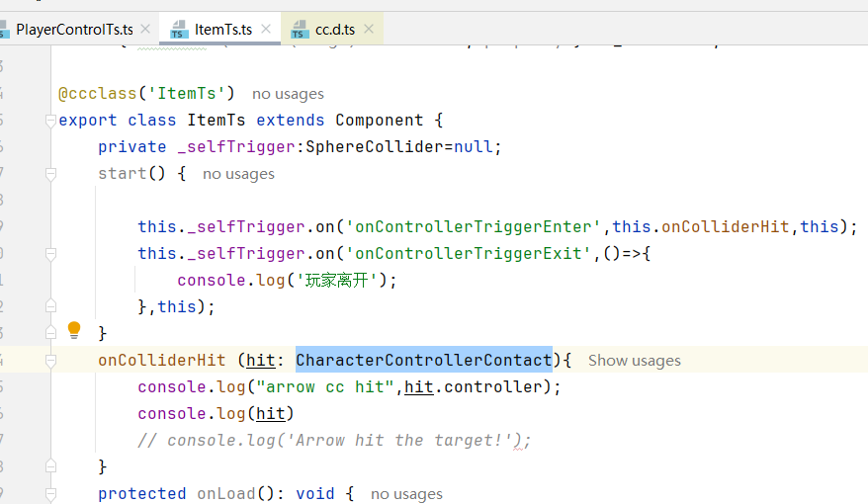Viewport: 868px width, 504px height.
Task: Collapse the onColliderHit method fold marker
Action: click(x=49, y=361)
